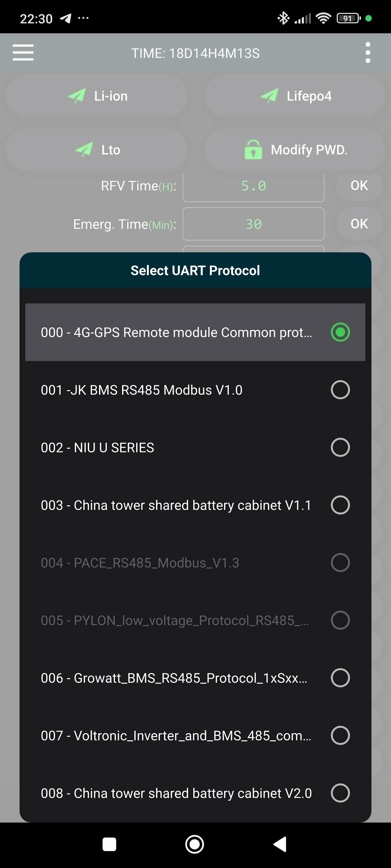Open the three-dot overflow menu
391x868 pixels.
368,52
